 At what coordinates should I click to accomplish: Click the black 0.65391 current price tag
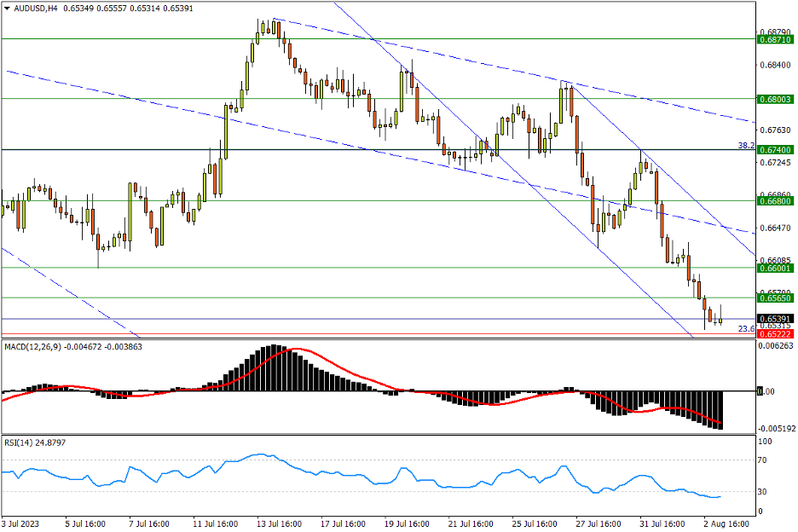point(776,319)
